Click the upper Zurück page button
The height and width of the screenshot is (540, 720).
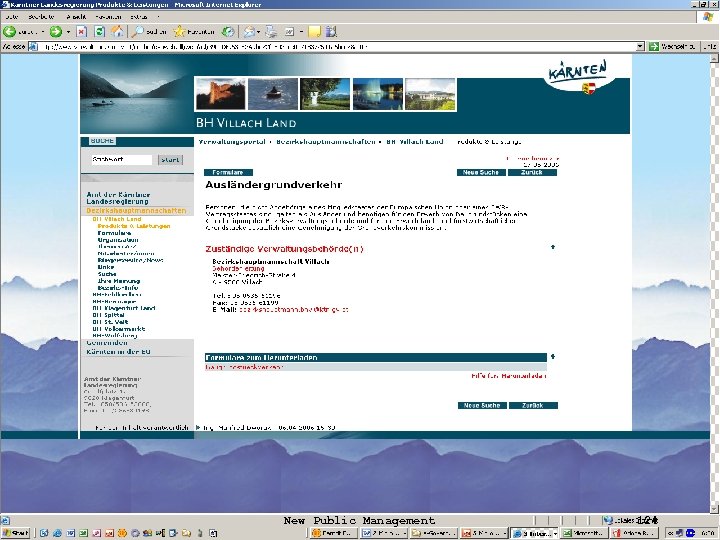[532, 173]
